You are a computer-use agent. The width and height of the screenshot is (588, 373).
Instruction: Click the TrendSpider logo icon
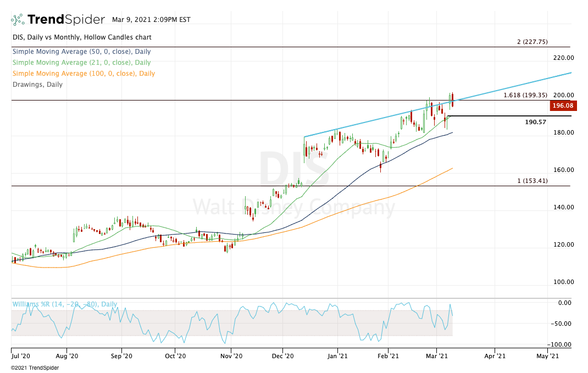(x=18, y=20)
